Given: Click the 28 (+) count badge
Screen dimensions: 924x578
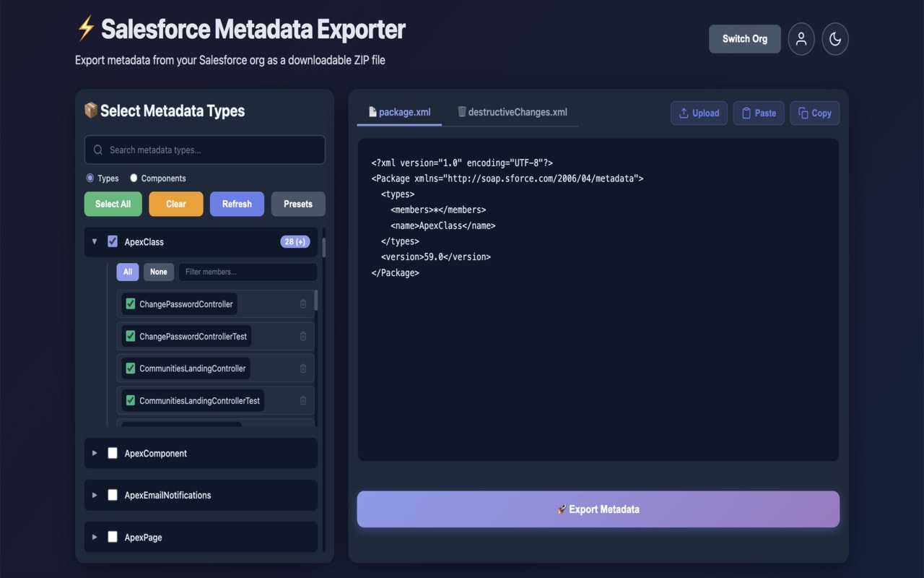Looking at the screenshot, I should [295, 241].
